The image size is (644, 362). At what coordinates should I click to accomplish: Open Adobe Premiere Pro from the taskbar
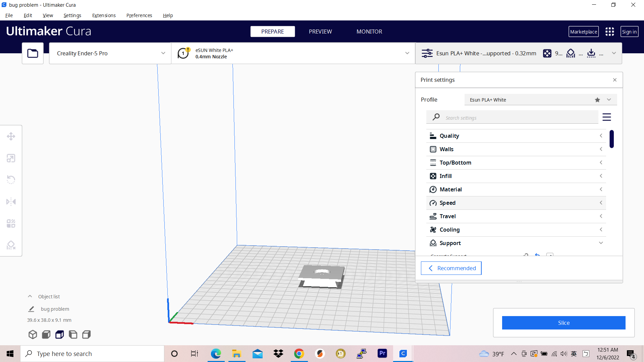tap(382, 354)
